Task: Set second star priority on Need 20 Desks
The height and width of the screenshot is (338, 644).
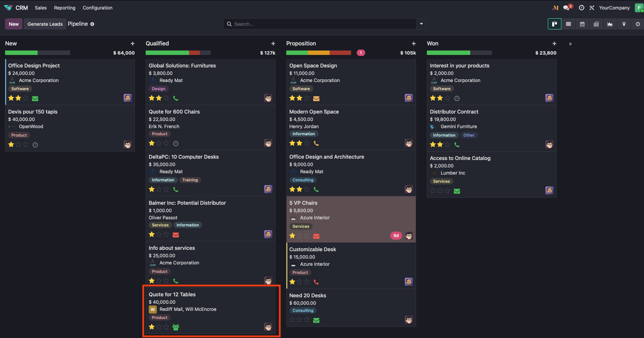Action: (299, 320)
